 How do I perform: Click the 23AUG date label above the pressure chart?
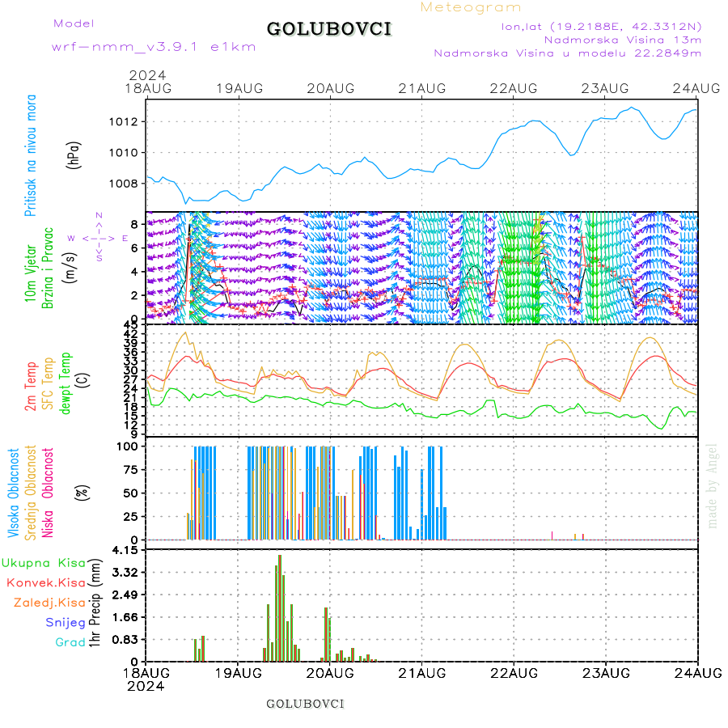coord(605,88)
